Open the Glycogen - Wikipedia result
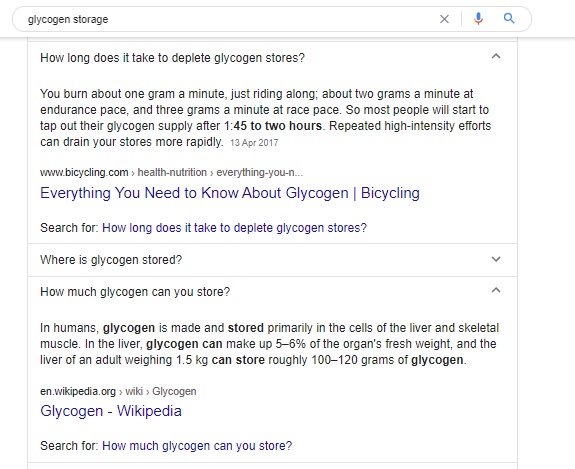Image resolution: width=575 pixels, height=469 pixels. click(x=111, y=411)
